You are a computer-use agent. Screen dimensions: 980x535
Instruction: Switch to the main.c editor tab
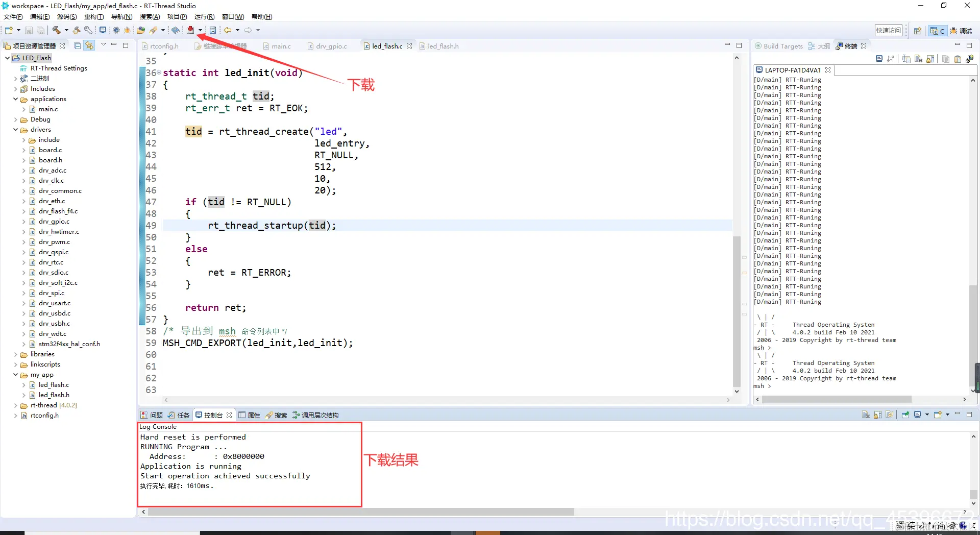pos(277,46)
